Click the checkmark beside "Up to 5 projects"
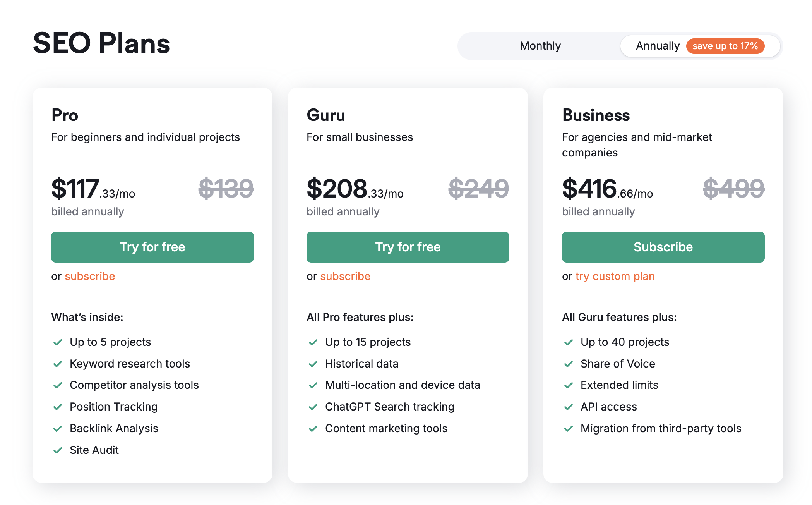The width and height of the screenshot is (812, 505). point(58,342)
